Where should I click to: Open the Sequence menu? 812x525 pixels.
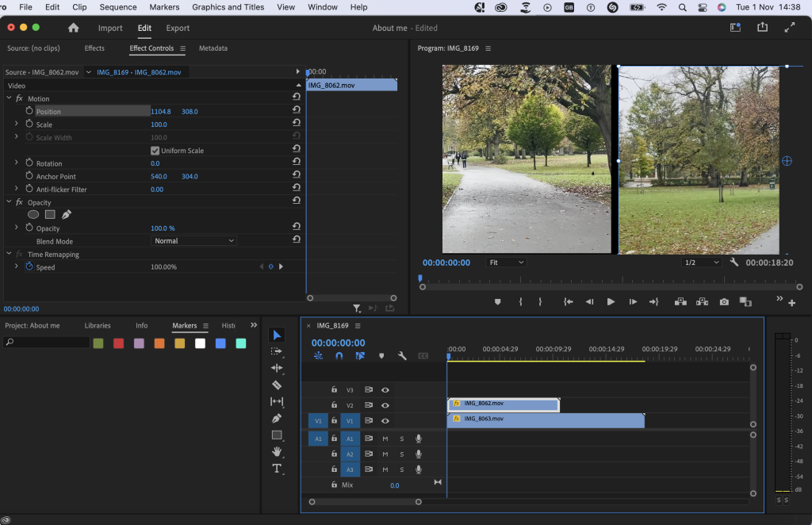pos(118,7)
